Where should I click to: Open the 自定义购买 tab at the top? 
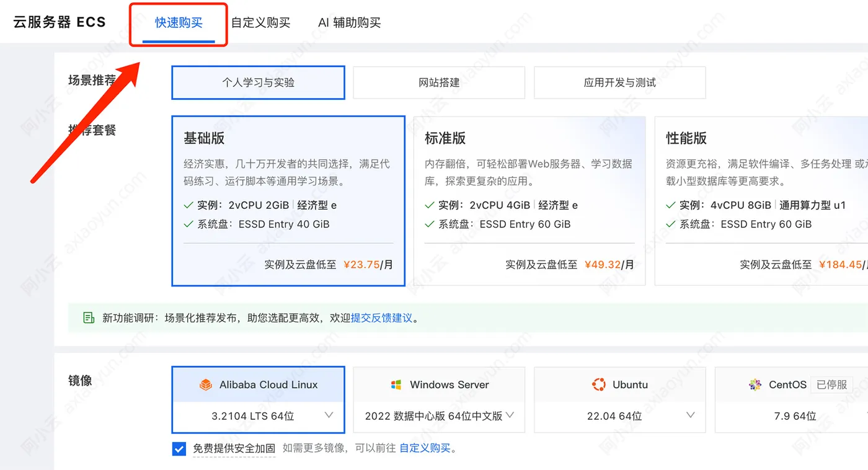pyautogui.click(x=260, y=23)
